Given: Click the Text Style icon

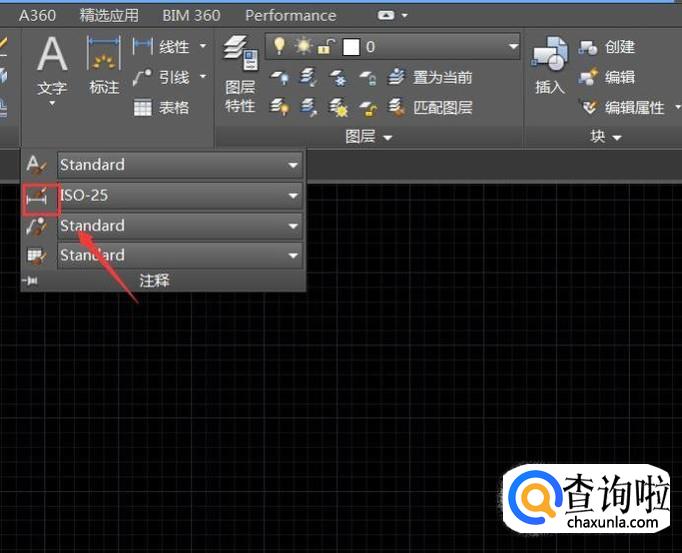Looking at the screenshot, I should point(37,165).
